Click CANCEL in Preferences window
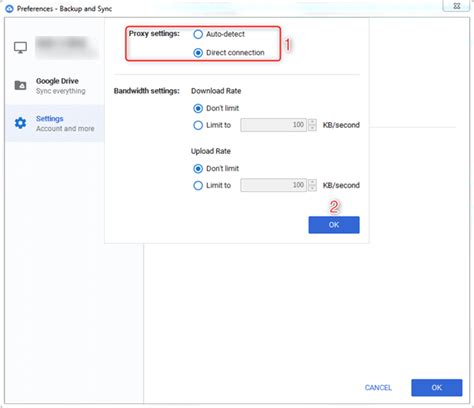The width and height of the screenshot is (474, 408). (378, 388)
